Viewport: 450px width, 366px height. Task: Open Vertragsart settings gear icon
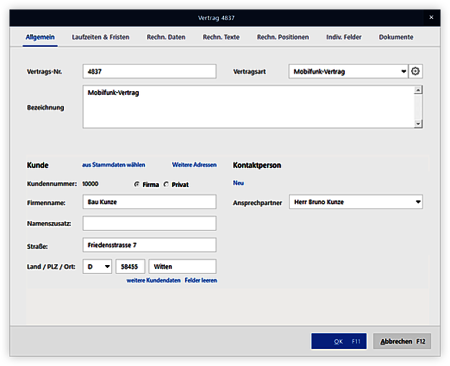click(x=415, y=71)
